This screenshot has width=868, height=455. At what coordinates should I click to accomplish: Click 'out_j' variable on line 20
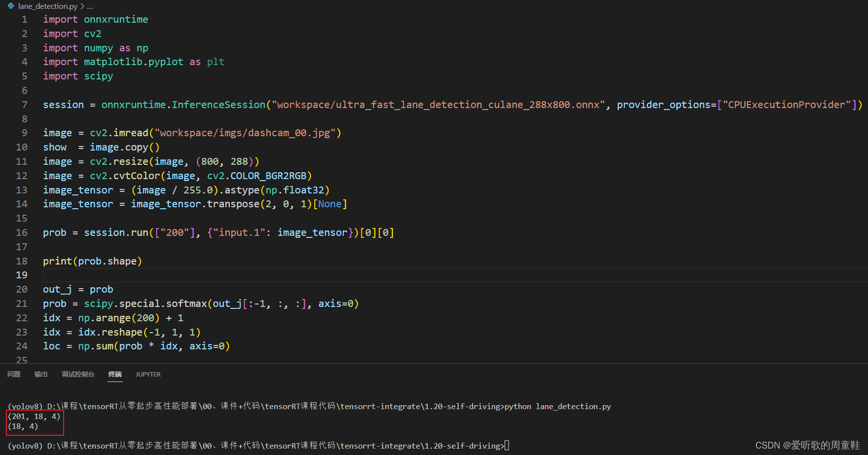[x=57, y=289]
